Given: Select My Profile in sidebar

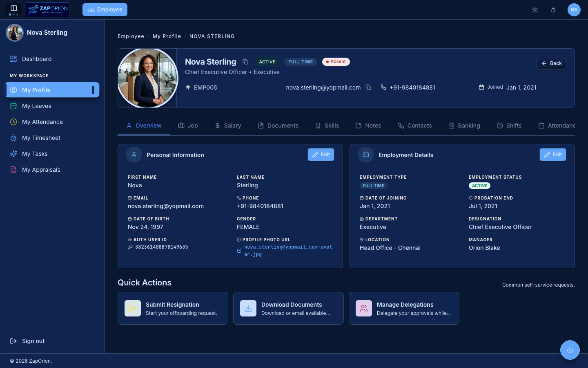Looking at the screenshot, I should (x=52, y=90).
